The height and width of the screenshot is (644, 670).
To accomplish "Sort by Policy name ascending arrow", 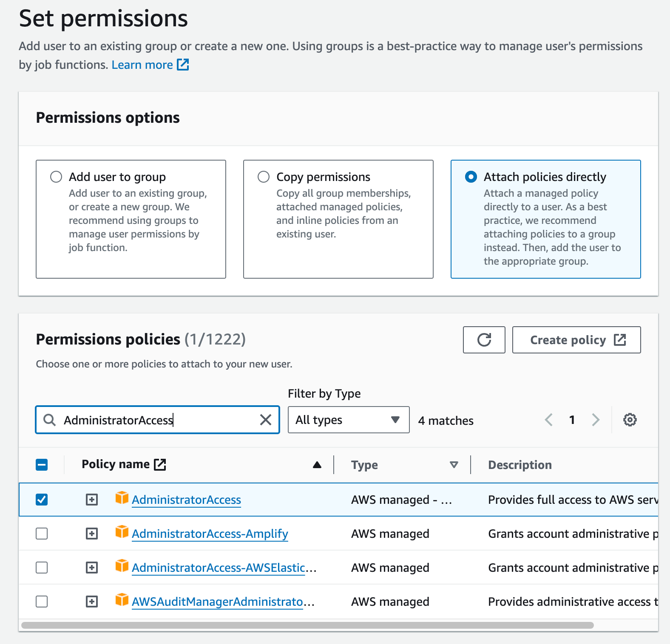I will [x=317, y=465].
